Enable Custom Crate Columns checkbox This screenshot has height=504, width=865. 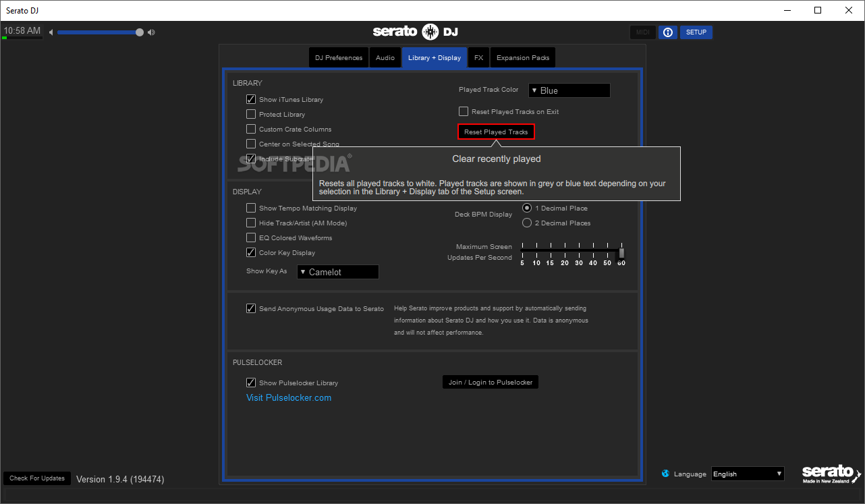pyautogui.click(x=251, y=129)
